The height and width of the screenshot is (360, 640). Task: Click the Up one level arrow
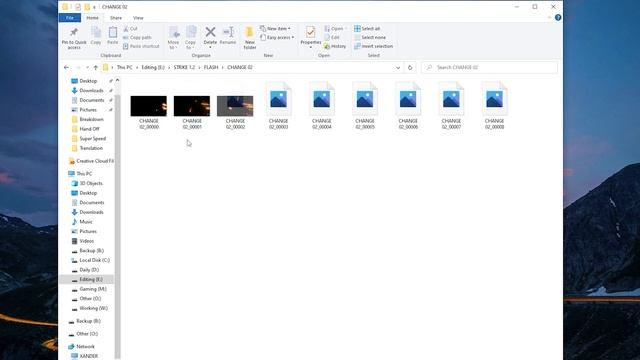coord(96,67)
